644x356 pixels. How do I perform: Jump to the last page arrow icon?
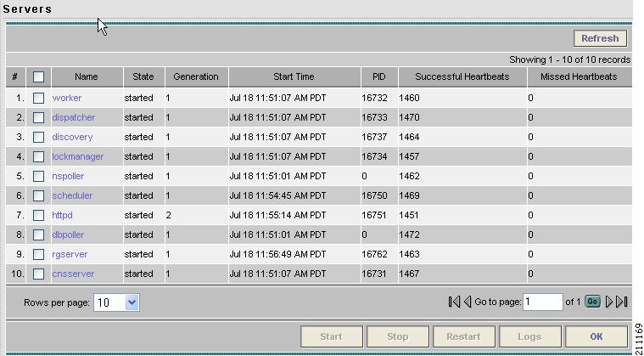point(622,302)
